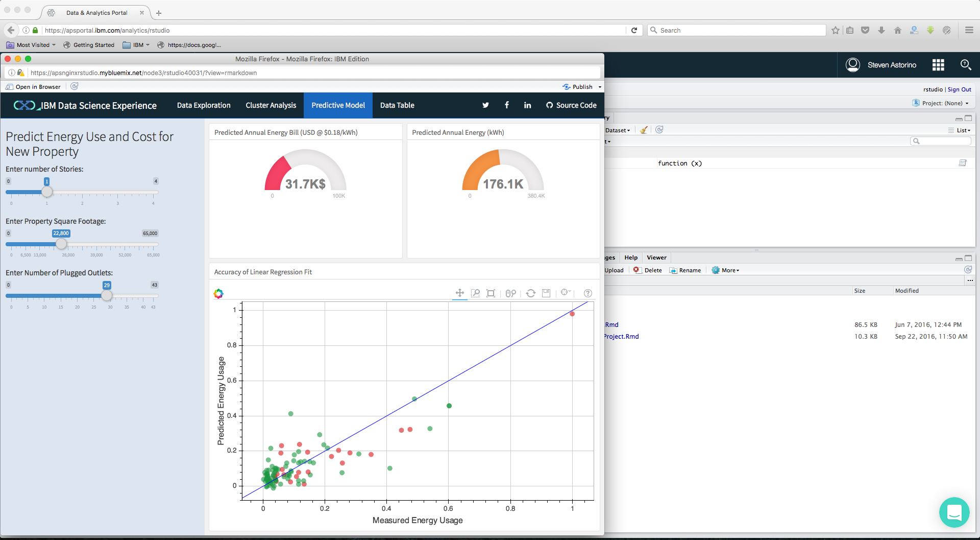
Task: Open the portal apps grid icon
Action: pyautogui.click(x=938, y=65)
